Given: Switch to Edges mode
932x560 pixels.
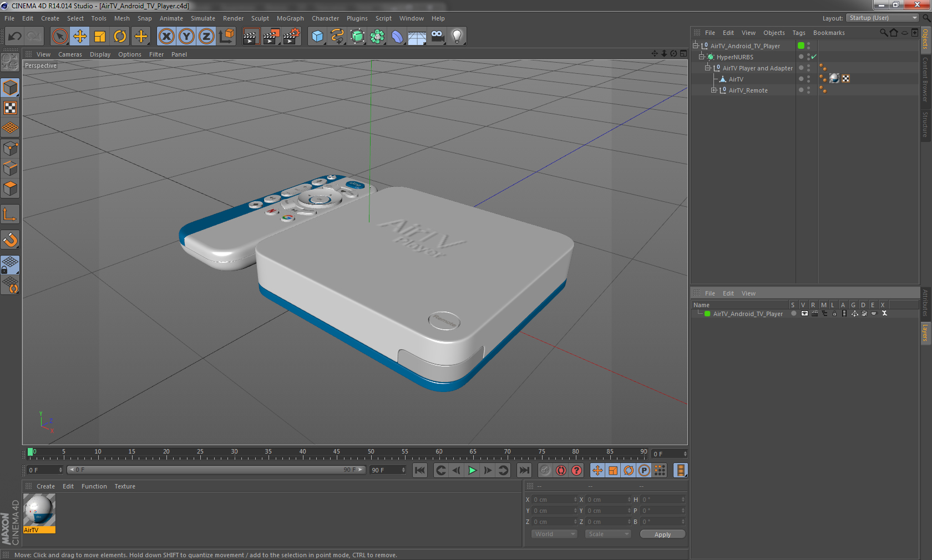Looking at the screenshot, I should click(10, 169).
